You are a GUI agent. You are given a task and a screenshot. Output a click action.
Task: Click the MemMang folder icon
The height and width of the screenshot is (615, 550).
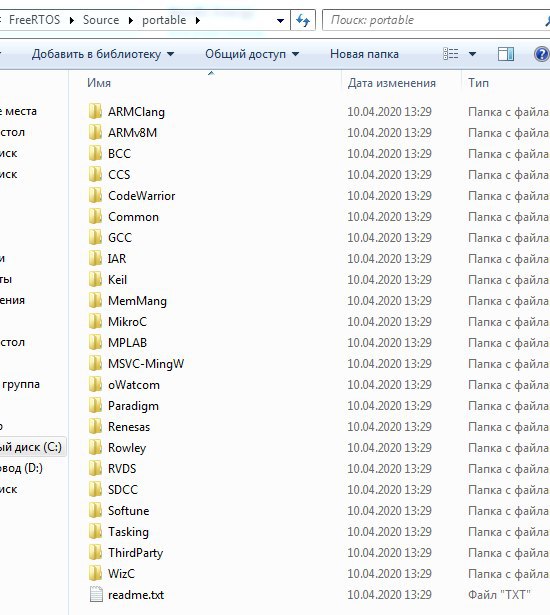pyautogui.click(x=95, y=300)
